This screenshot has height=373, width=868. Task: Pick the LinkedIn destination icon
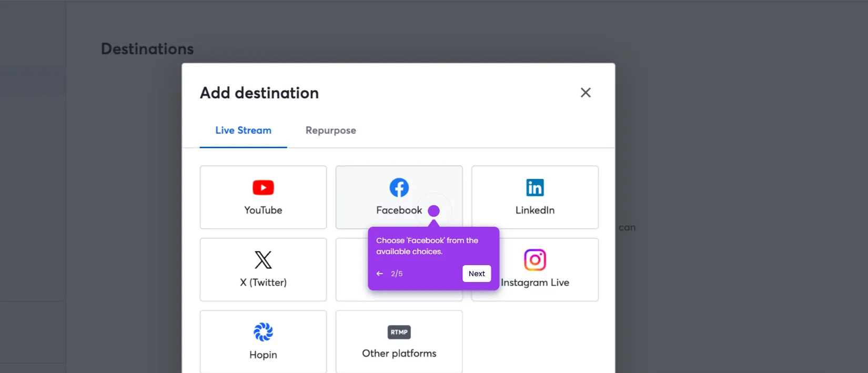pyautogui.click(x=535, y=187)
